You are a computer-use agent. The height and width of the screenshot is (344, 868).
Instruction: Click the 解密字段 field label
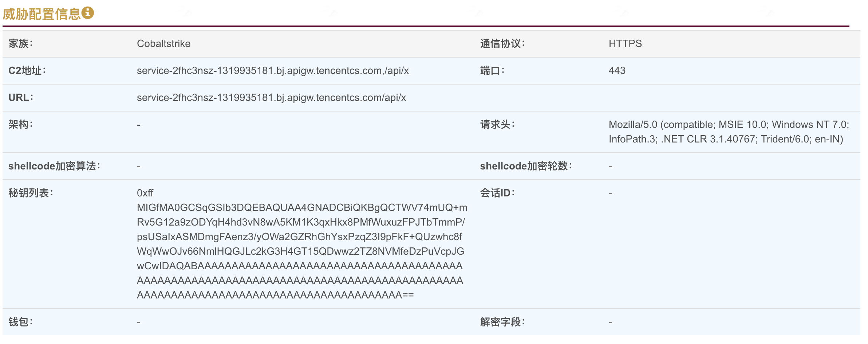coord(502,322)
